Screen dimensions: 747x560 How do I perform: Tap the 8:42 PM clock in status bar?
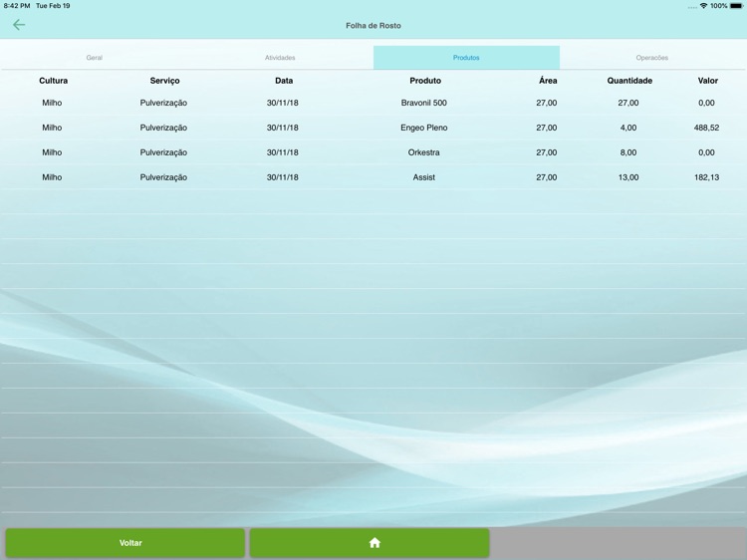pyautogui.click(x=17, y=6)
